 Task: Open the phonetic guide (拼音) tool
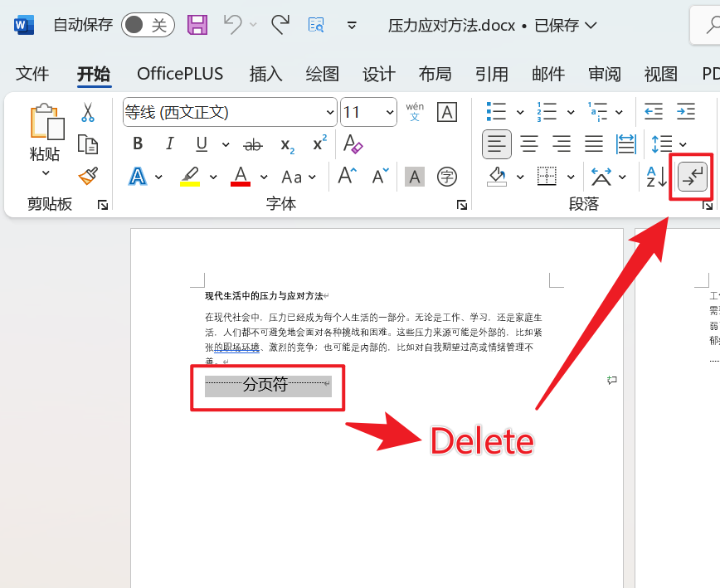click(415, 112)
